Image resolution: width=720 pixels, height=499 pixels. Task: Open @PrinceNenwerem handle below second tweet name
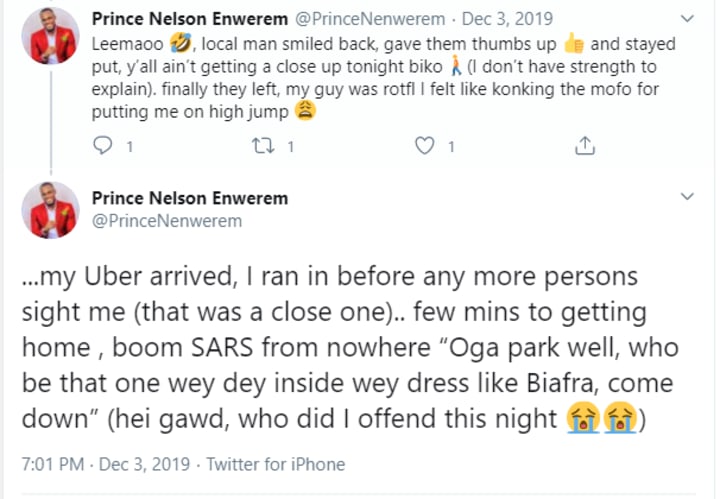point(166,220)
